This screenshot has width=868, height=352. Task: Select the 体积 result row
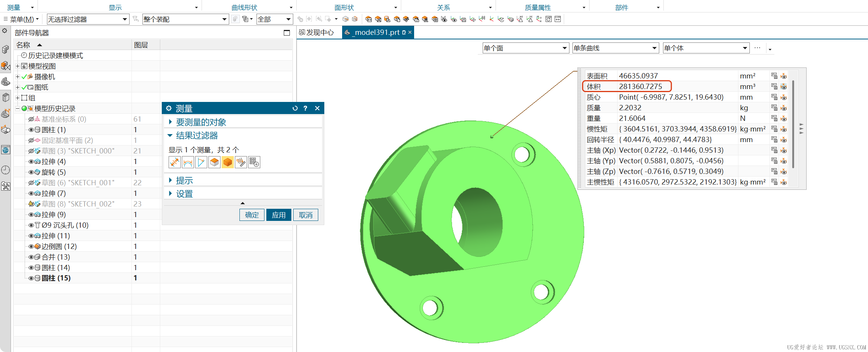click(640, 86)
